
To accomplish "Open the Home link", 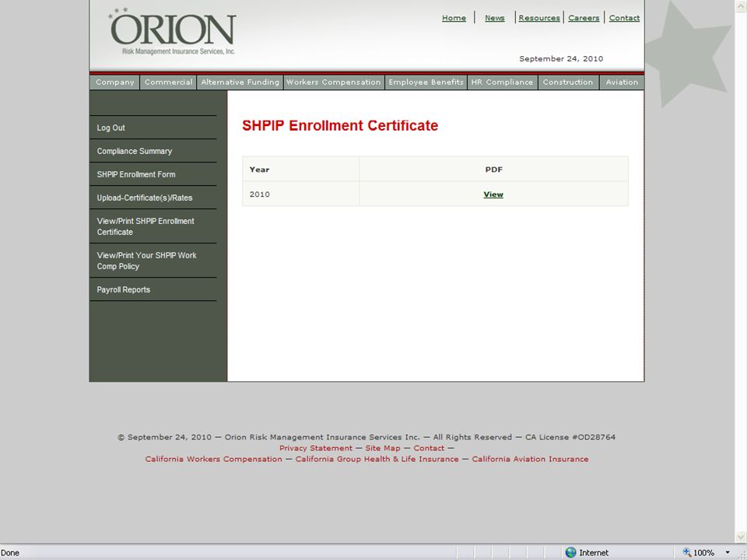I will point(454,18).
